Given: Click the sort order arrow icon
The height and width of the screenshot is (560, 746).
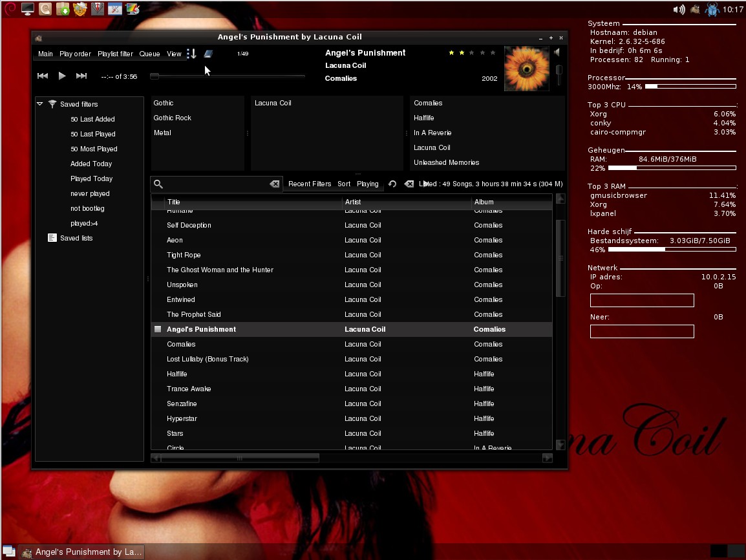Looking at the screenshot, I should pos(191,54).
